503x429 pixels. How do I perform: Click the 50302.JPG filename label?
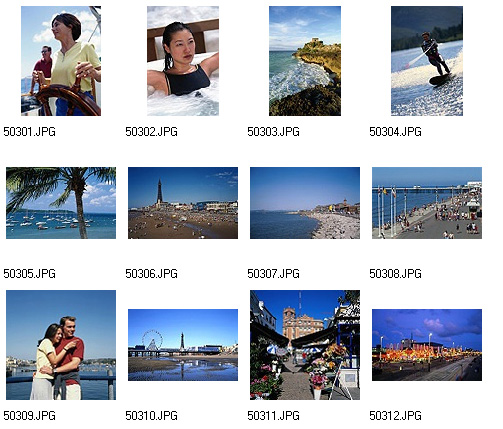(151, 132)
